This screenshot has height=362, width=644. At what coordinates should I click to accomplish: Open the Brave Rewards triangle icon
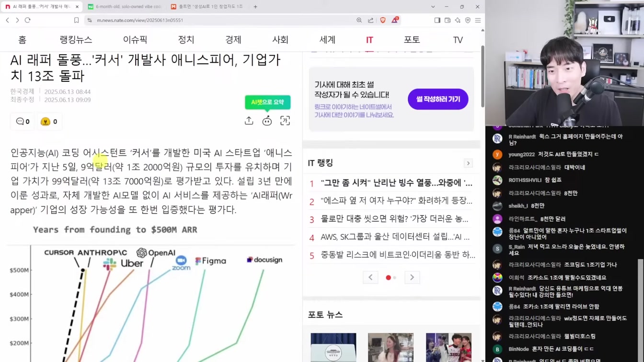(x=395, y=20)
